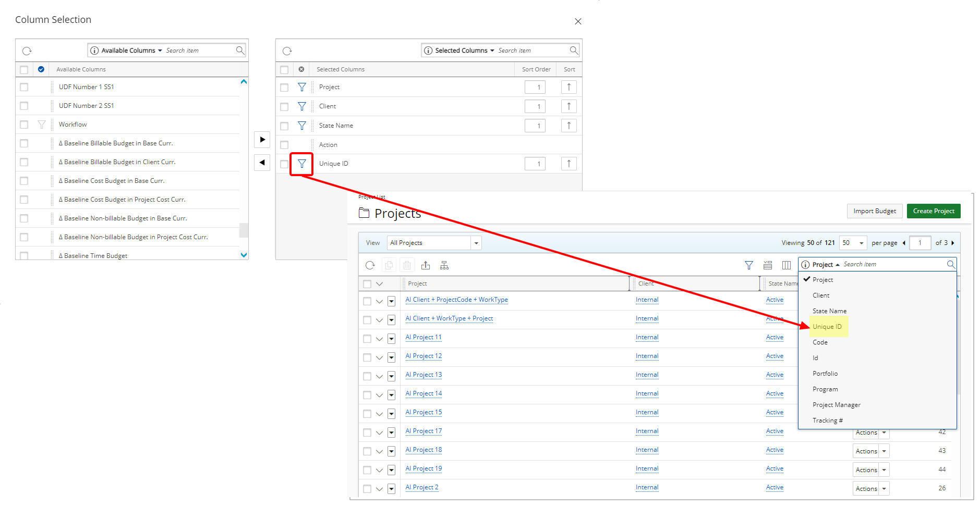Image resolution: width=980 pixels, height=506 pixels.
Task: Check the AI Project 11 row checkbox
Action: [367, 339]
